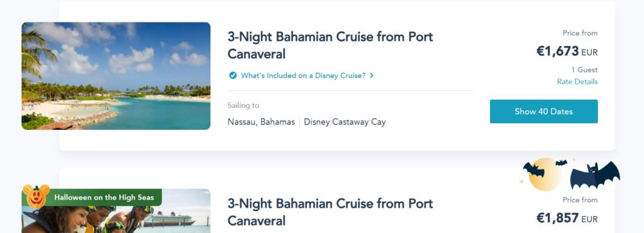
Task: Click the 1 Guest label
Action: pos(584,70)
